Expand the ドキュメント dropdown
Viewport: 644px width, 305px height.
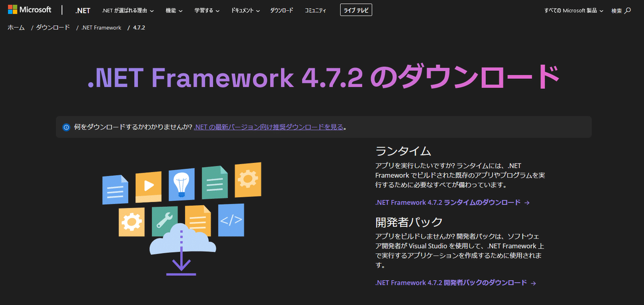(x=245, y=10)
